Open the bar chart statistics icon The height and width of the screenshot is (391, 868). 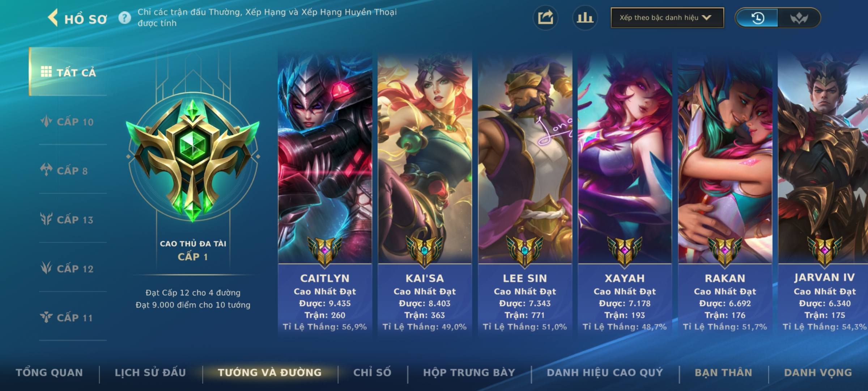click(585, 18)
